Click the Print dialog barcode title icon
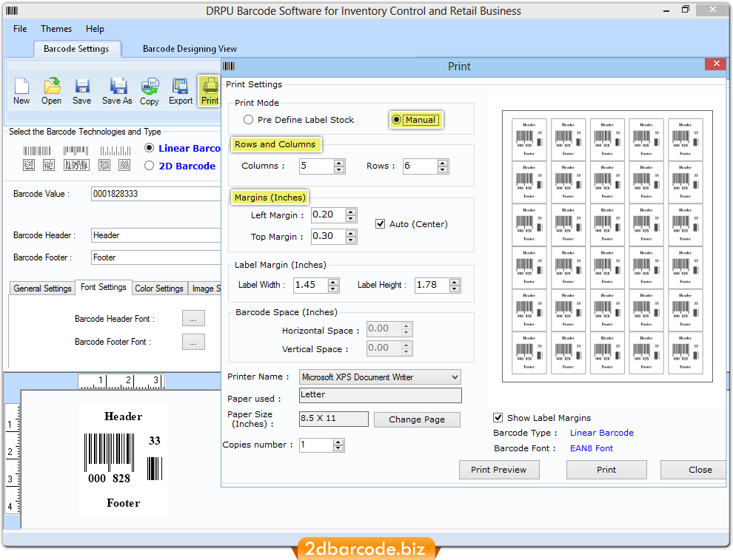733x560 pixels. point(229,67)
